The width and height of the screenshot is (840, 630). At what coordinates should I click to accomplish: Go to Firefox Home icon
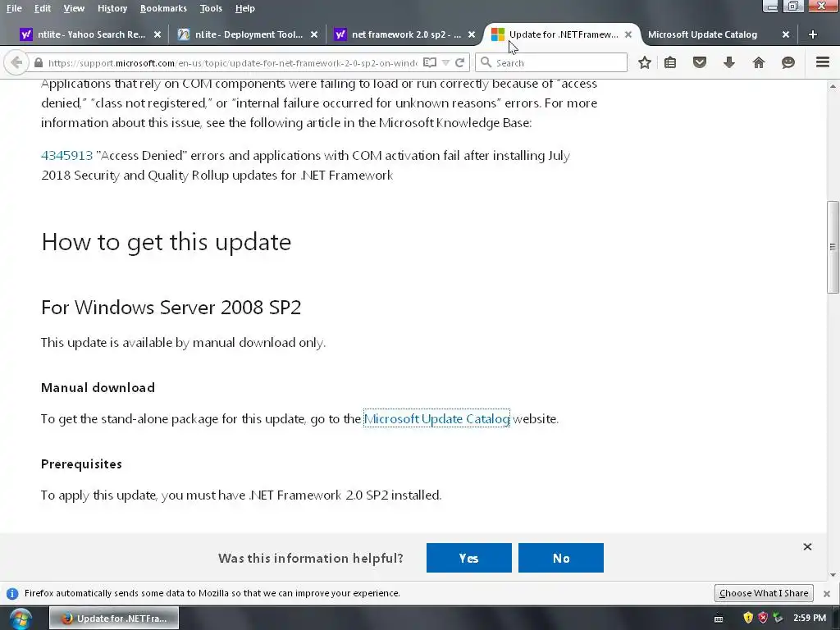(758, 62)
